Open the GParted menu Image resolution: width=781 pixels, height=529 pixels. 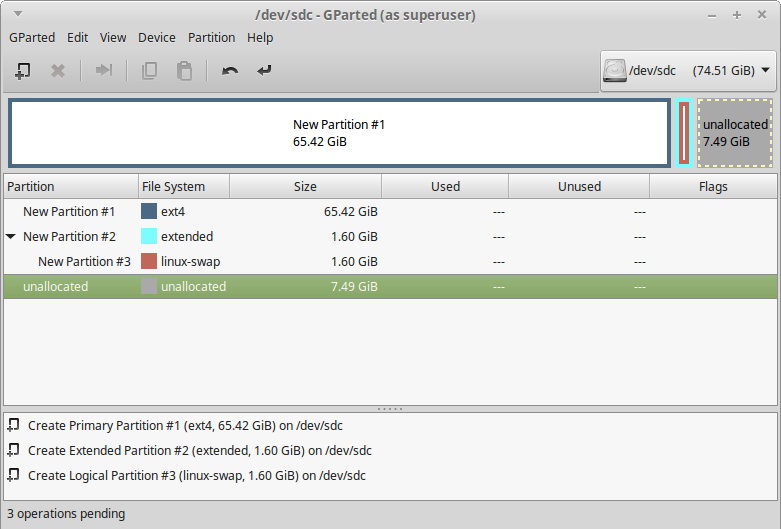tap(32, 38)
